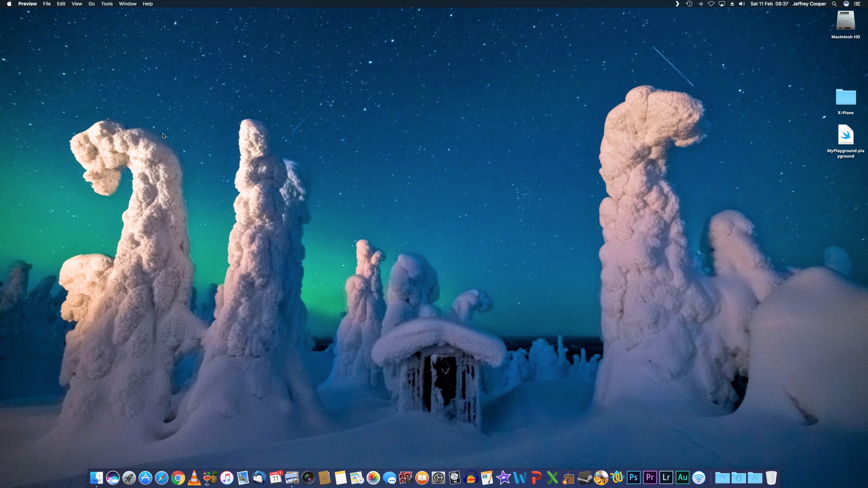Open the VLC media player dock icon
The height and width of the screenshot is (488, 868).
pyautogui.click(x=194, y=478)
